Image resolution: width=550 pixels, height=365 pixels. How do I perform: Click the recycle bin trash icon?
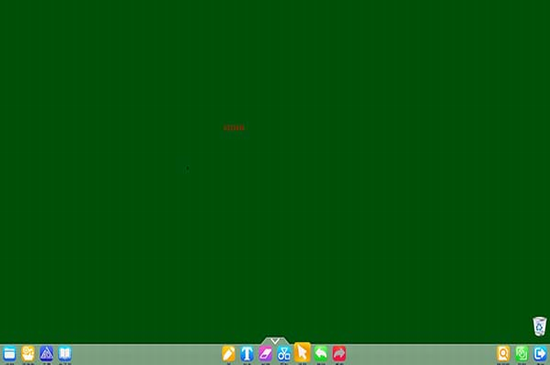(x=540, y=326)
